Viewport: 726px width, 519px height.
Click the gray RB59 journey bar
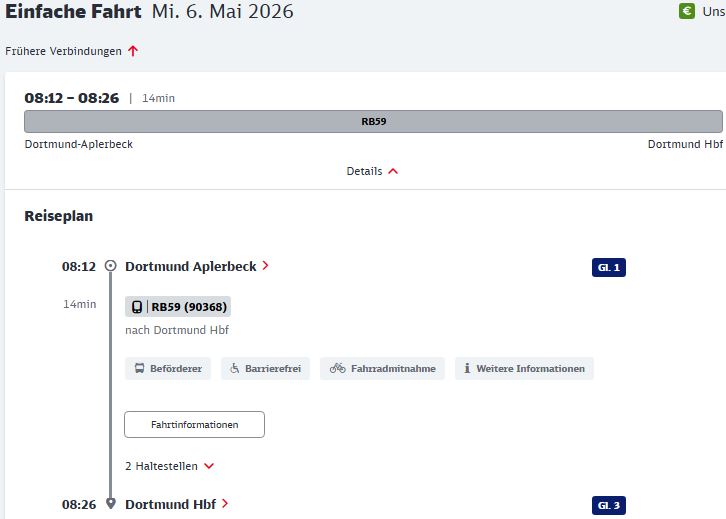(x=373, y=122)
